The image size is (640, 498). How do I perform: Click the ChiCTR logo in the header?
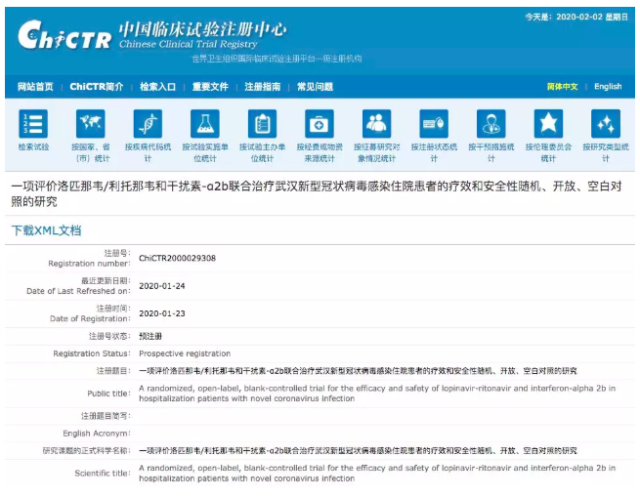click(x=62, y=38)
